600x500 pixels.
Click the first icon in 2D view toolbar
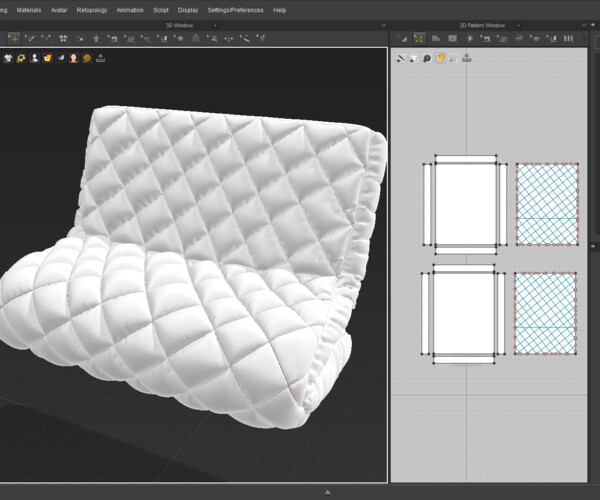pos(401,58)
